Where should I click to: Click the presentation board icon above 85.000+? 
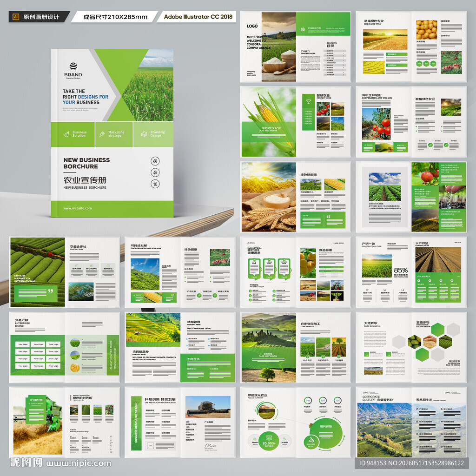point(269,438)
